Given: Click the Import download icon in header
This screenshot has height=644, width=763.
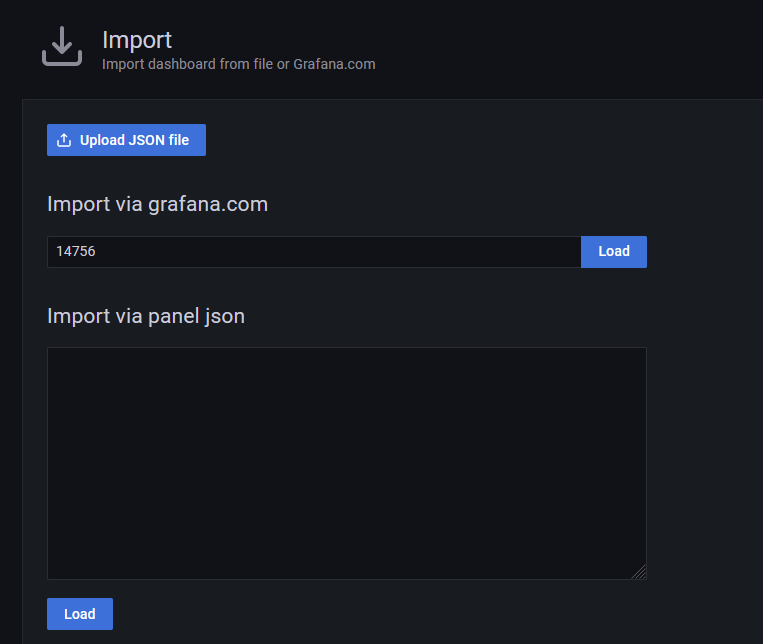Looking at the screenshot, I should (x=62, y=47).
